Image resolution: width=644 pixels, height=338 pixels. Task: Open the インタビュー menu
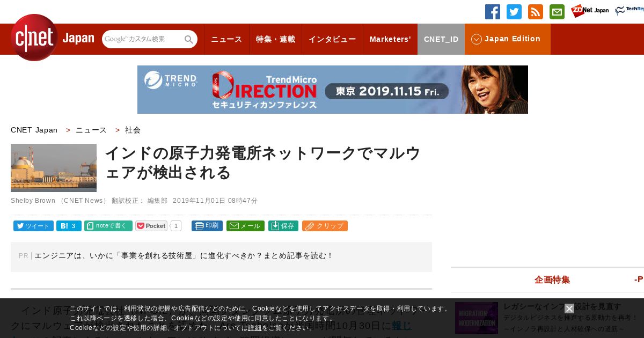click(332, 39)
